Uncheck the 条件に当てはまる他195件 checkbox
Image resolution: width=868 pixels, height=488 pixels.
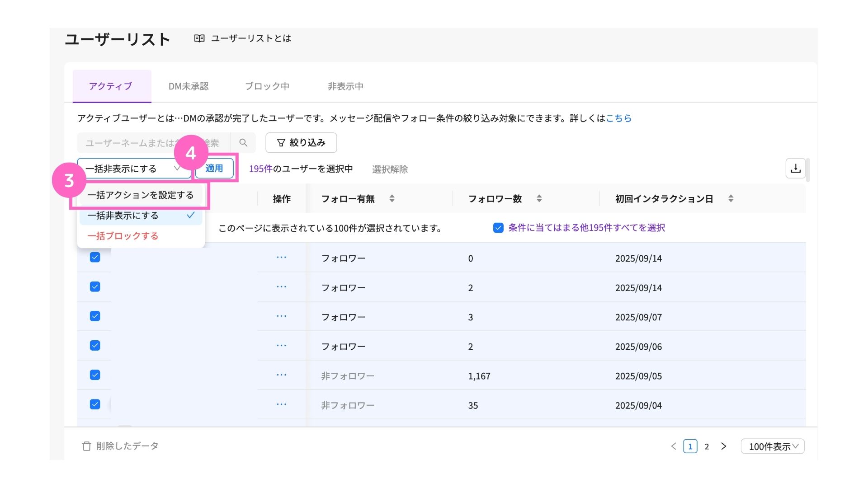pos(498,228)
